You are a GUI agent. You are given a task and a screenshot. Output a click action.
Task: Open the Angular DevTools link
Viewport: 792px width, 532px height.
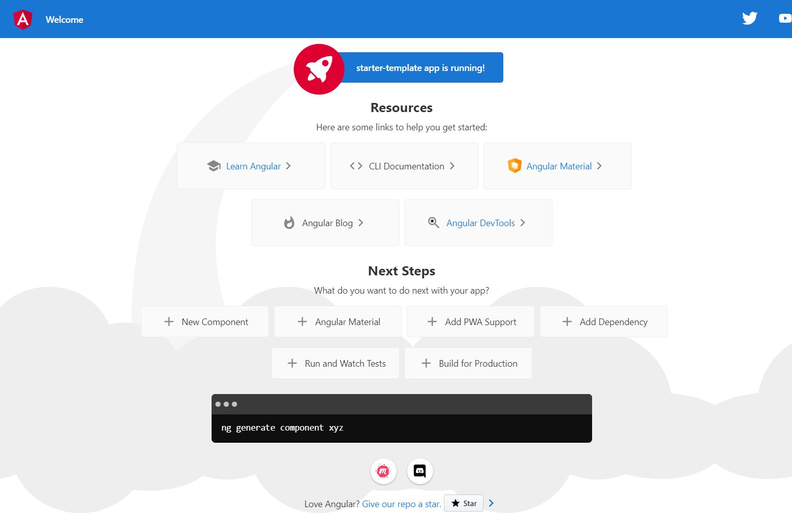(x=480, y=223)
